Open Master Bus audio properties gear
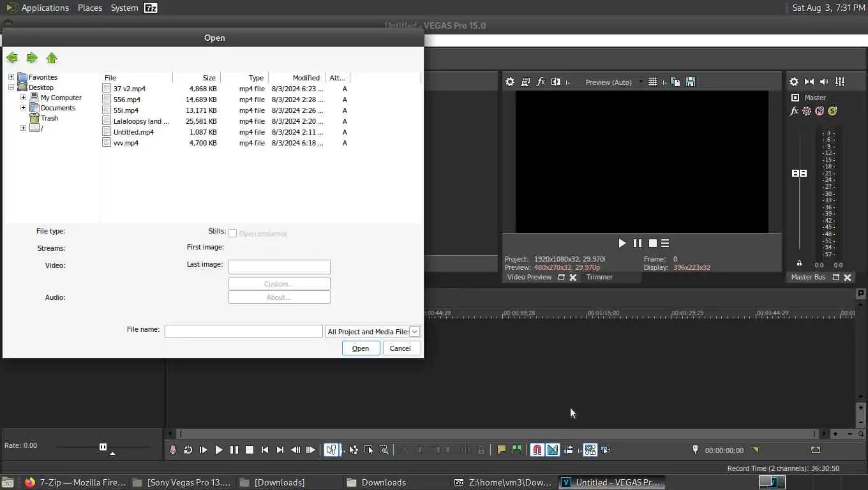The width and height of the screenshot is (868, 490). point(794,82)
